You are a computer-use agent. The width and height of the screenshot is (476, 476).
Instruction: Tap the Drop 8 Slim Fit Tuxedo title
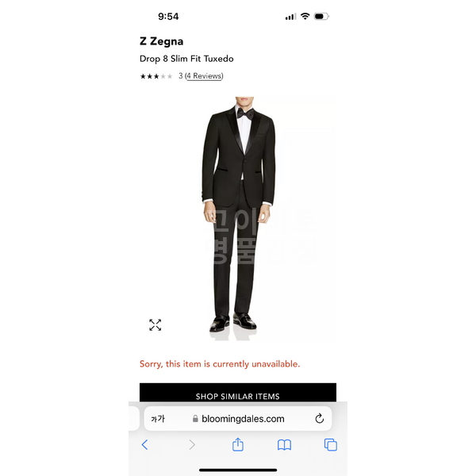(186, 59)
